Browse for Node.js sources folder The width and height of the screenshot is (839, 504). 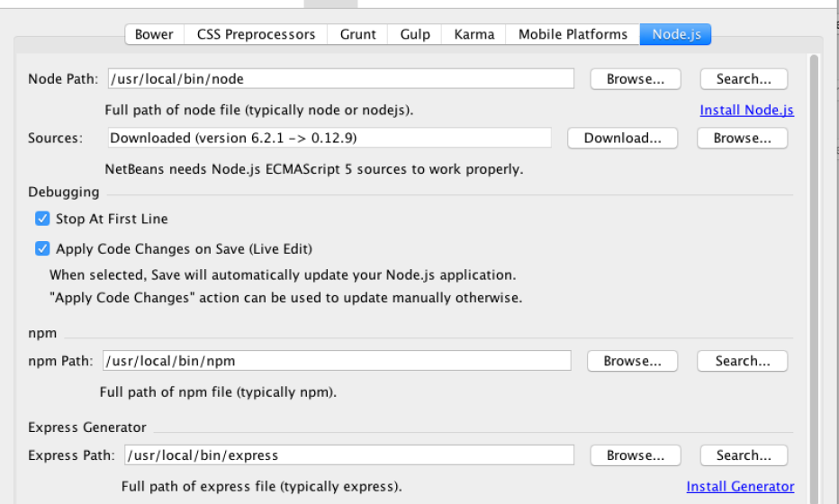743,138
